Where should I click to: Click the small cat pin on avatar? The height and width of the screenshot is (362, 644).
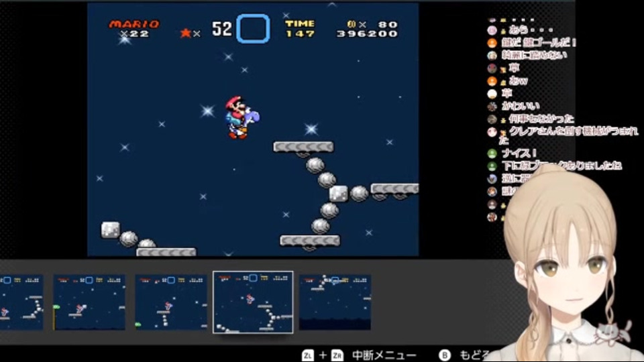point(611,333)
